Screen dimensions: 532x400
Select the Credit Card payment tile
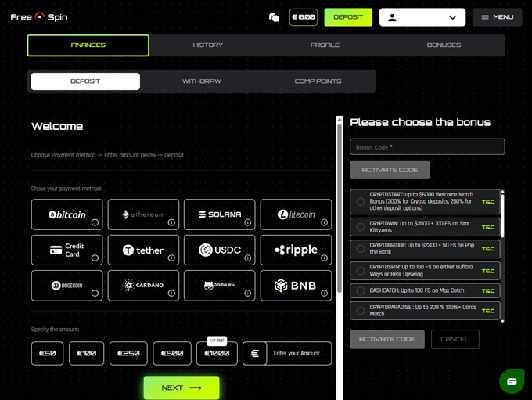pyautogui.click(x=66, y=250)
